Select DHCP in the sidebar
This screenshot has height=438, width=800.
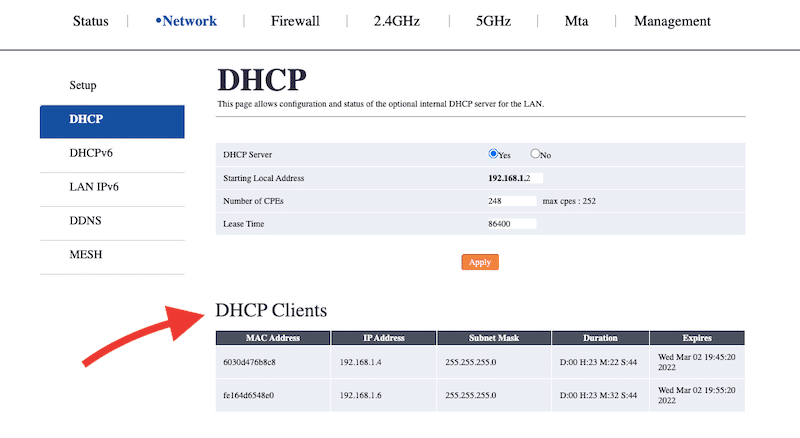87,120
